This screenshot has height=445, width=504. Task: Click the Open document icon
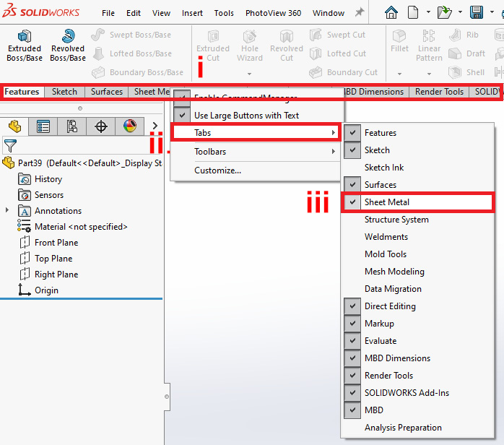pos(445,12)
